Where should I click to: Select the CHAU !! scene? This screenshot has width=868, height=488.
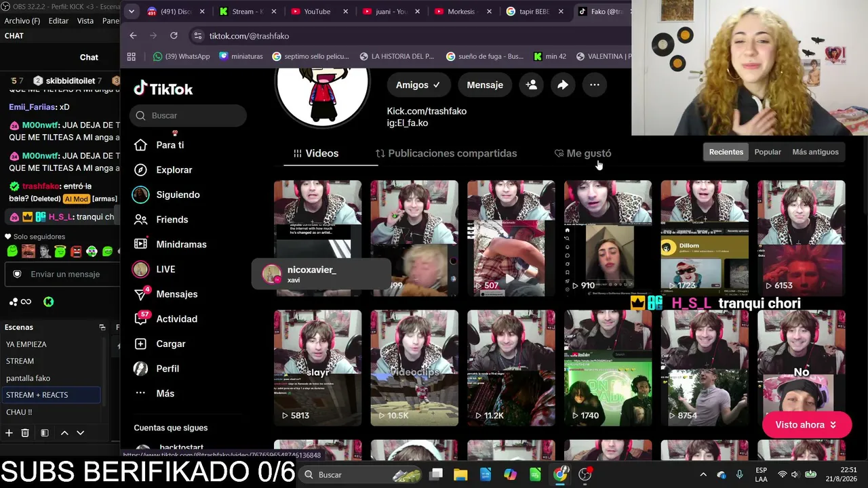tap(52, 412)
